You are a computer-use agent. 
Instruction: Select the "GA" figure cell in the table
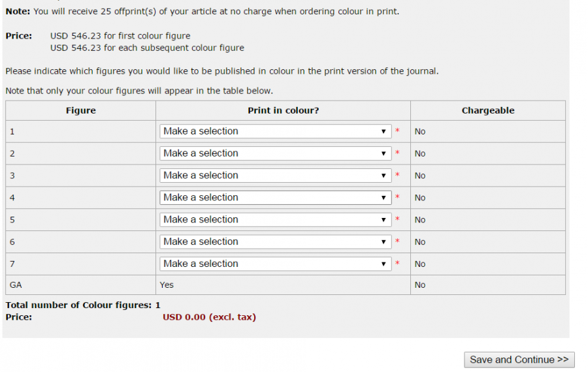16,285
